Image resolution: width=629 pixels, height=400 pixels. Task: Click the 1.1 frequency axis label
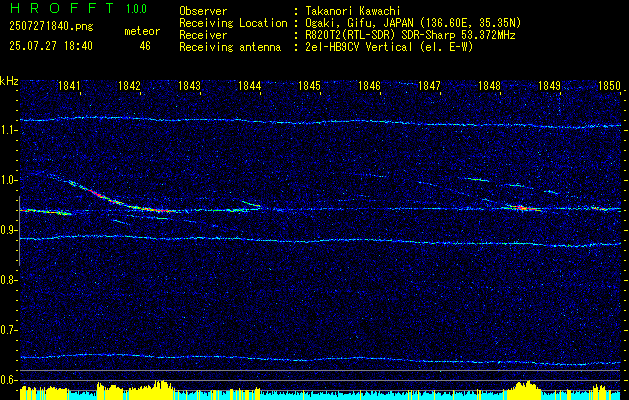tap(9, 130)
